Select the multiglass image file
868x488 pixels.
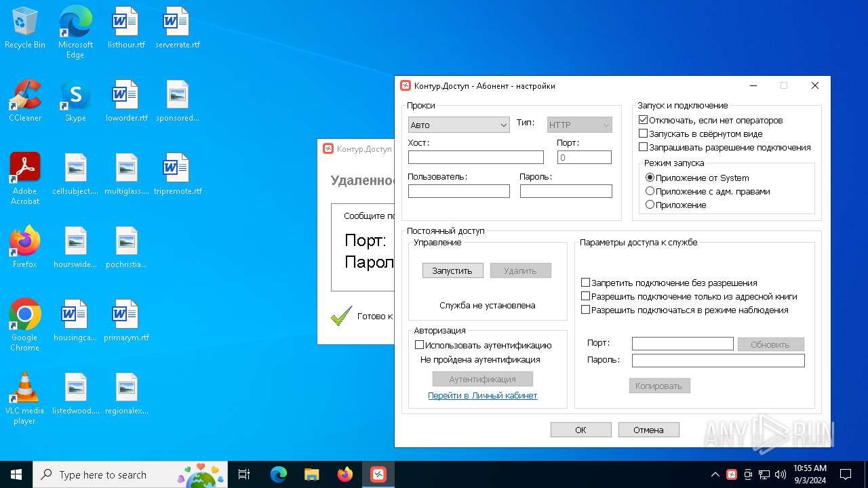point(126,175)
